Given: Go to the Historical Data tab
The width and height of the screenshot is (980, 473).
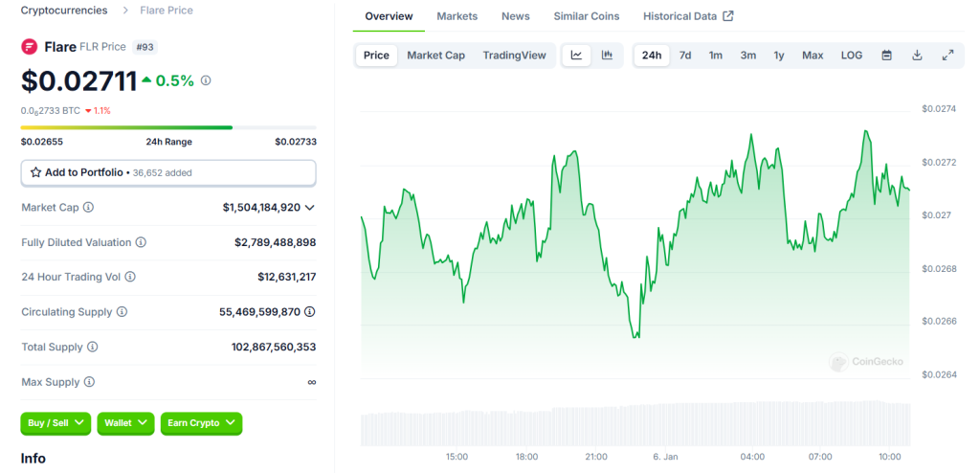Looking at the screenshot, I should [688, 16].
